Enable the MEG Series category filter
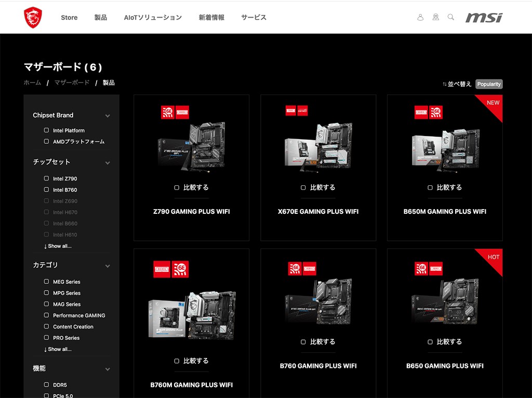 coord(46,281)
